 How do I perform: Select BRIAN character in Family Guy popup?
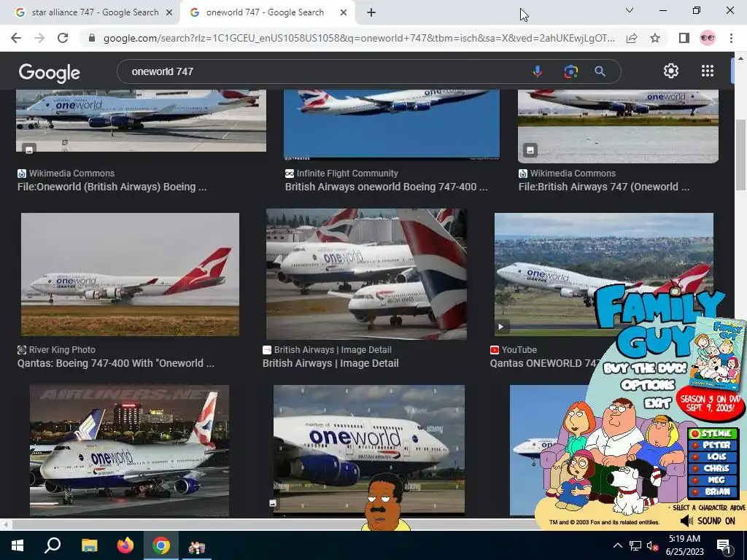[712, 492]
